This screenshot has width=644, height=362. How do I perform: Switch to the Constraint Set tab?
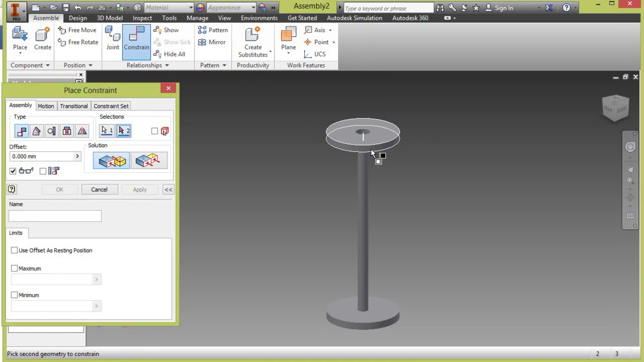pos(111,106)
